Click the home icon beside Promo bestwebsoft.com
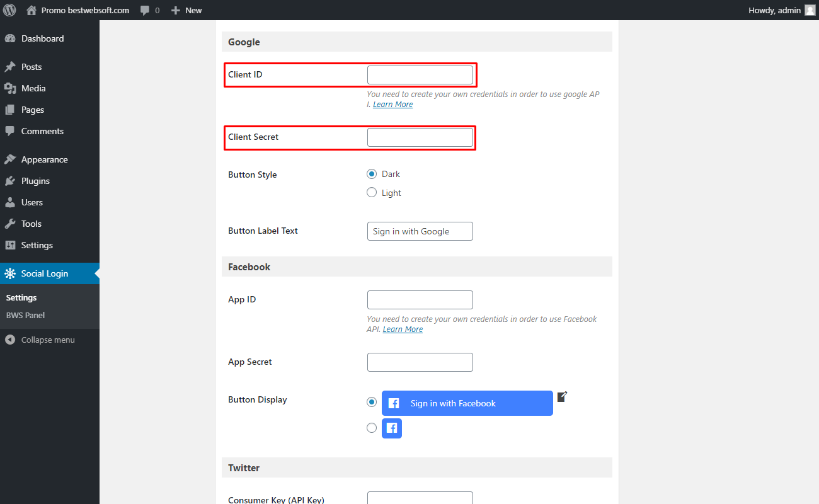Image resolution: width=819 pixels, height=504 pixels. click(x=31, y=10)
